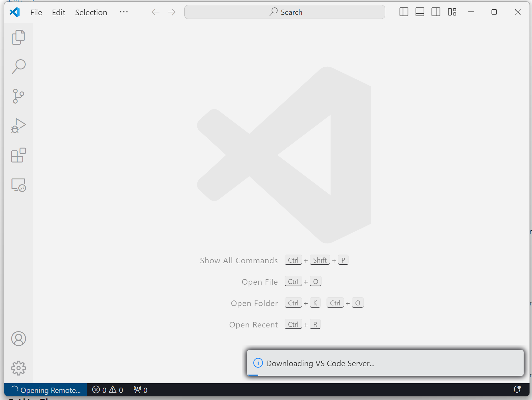532x400 pixels.
Task: Open the Accounts menu icon
Action: (18, 339)
